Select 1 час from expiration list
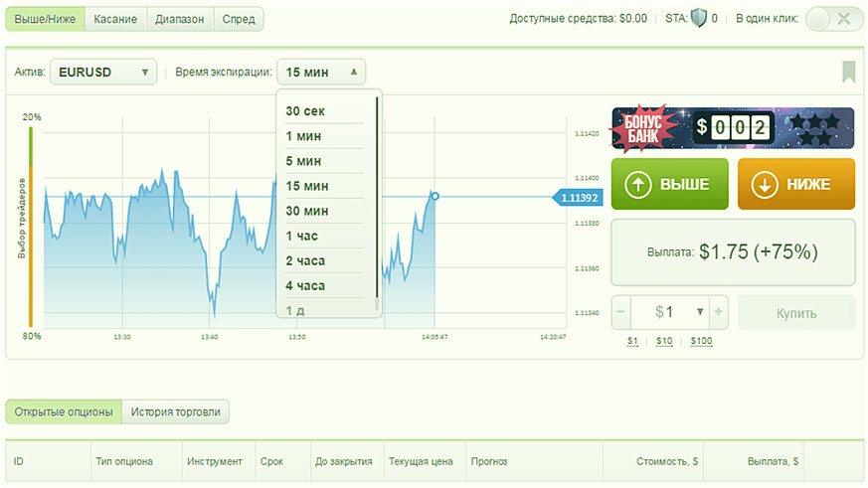The width and height of the screenshot is (868, 488). click(x=303, y=236)
